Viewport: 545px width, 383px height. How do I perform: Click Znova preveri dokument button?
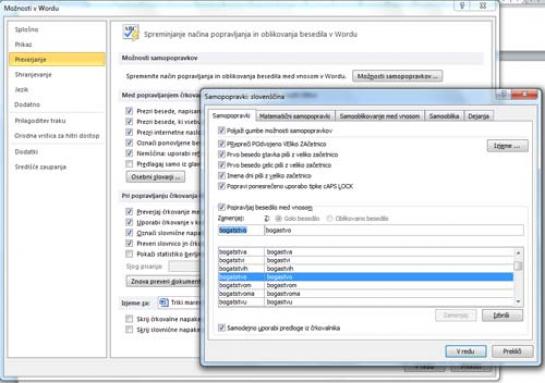tap(163, 281)
